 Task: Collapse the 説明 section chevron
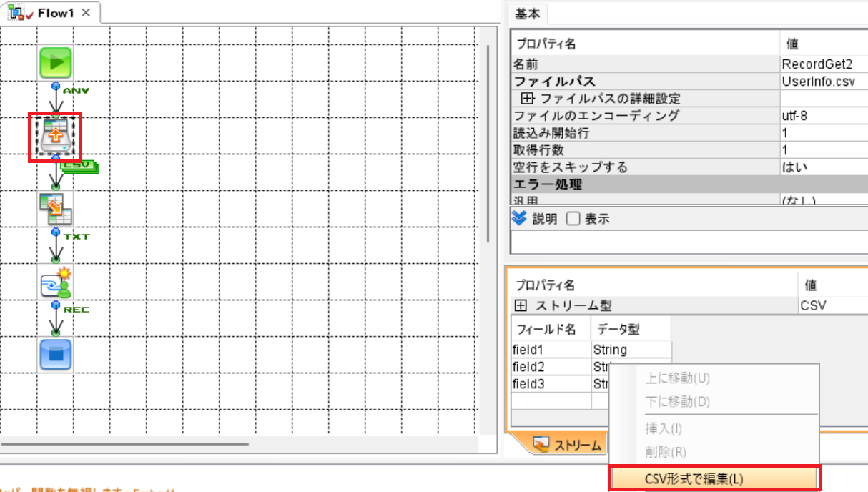(520, 219)
